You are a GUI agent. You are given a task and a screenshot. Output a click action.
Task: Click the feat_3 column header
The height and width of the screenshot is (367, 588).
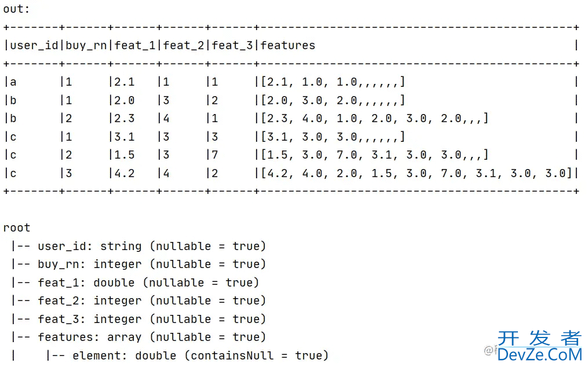coord(232,46)
